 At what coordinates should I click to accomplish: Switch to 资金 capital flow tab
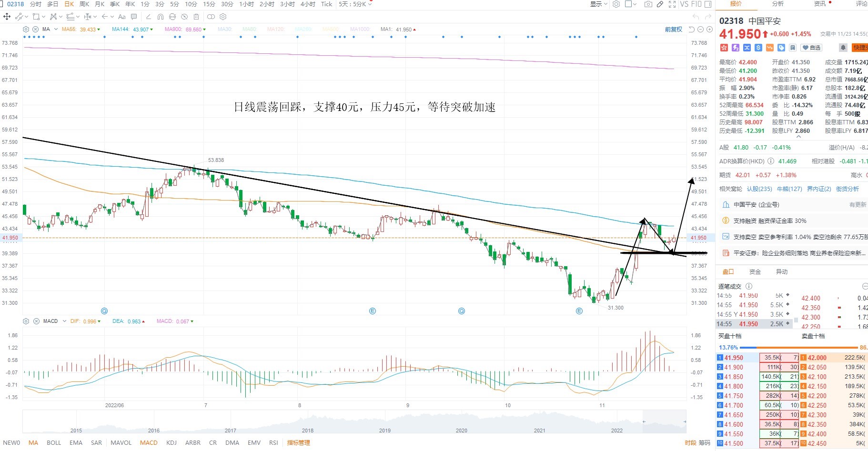click(x=755, y=272)
